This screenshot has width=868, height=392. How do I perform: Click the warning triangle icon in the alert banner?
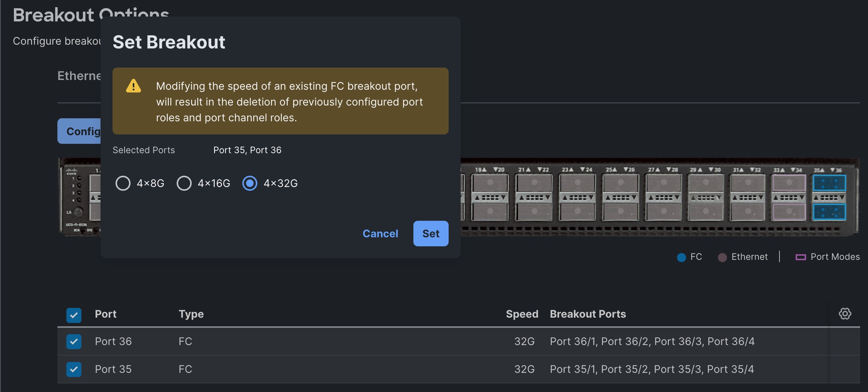pyautogui.click(x=134, y=86)
